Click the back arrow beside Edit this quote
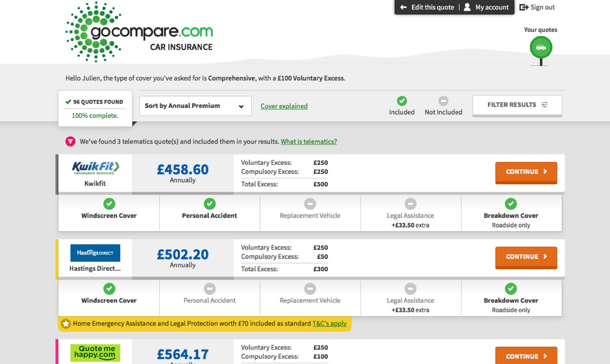 [403, 7]
